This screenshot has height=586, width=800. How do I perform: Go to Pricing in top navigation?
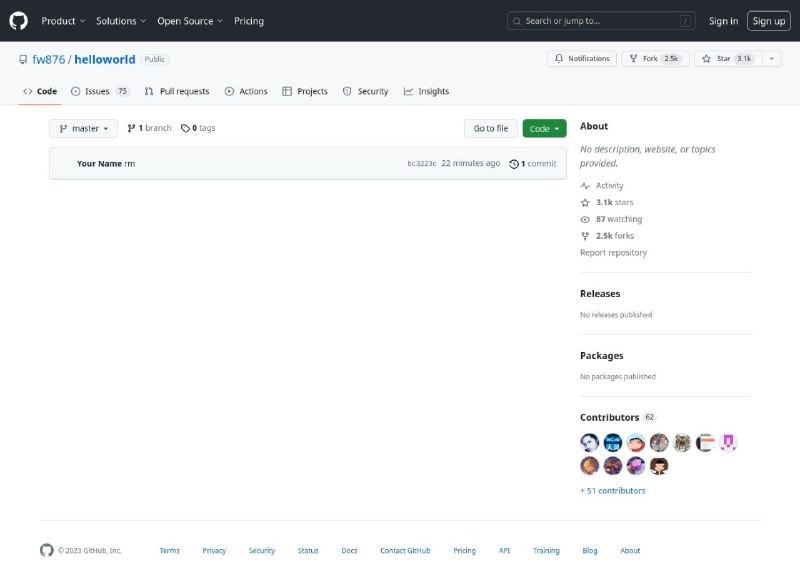(x=249, y=21)
